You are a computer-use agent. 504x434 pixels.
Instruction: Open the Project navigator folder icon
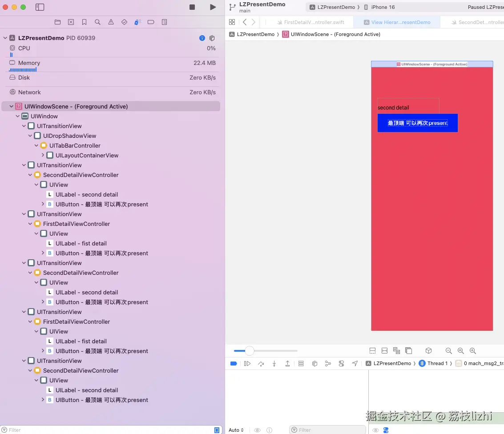point(57,22)
